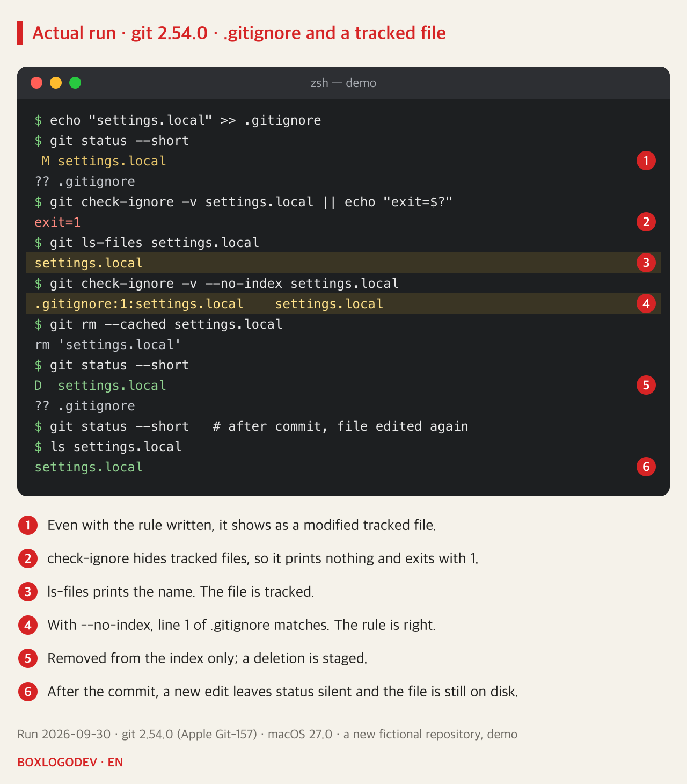Click the '# after commit, file edited again' comment
The height and width of the screenshot is (784, 687).
340,426
